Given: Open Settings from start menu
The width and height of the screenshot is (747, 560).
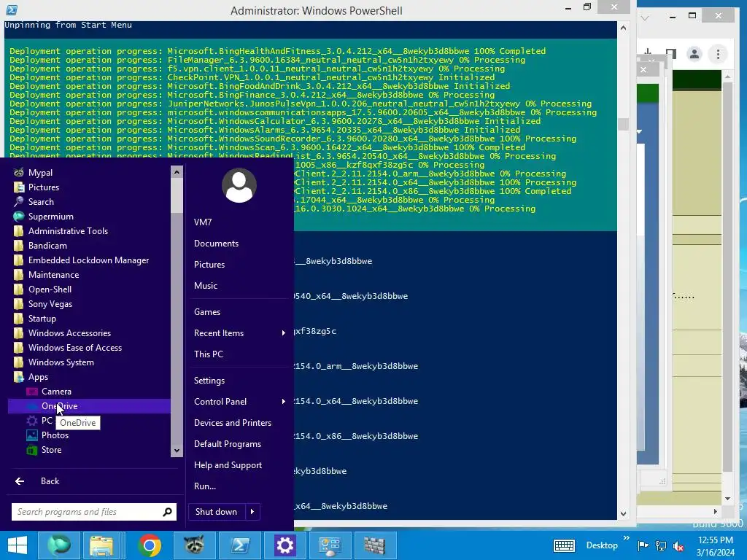Looking at the screenshot, I should [x=209, y=381].
